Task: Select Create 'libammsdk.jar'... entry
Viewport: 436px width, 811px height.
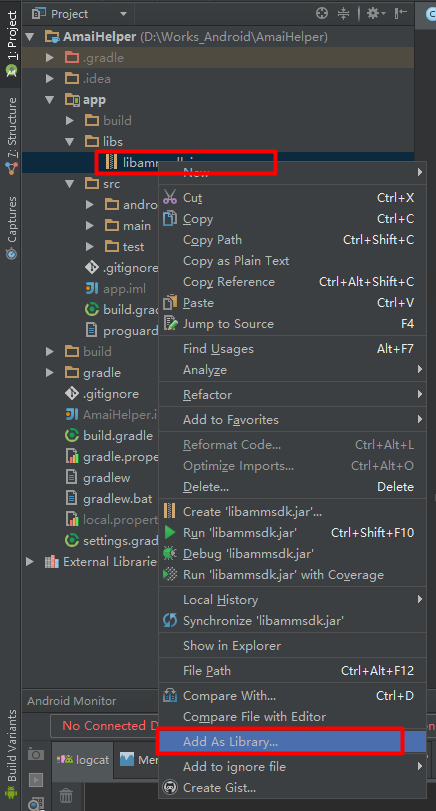Action: (292, 512)
